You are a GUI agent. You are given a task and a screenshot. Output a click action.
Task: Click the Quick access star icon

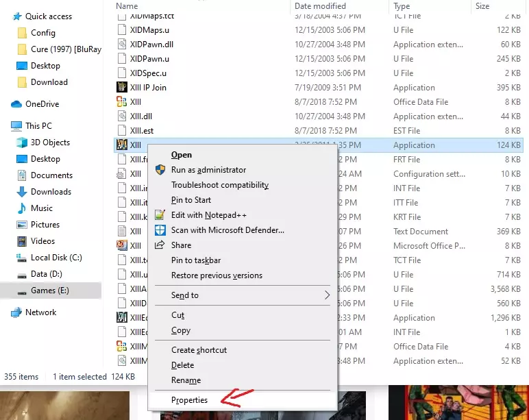point(17,16)
